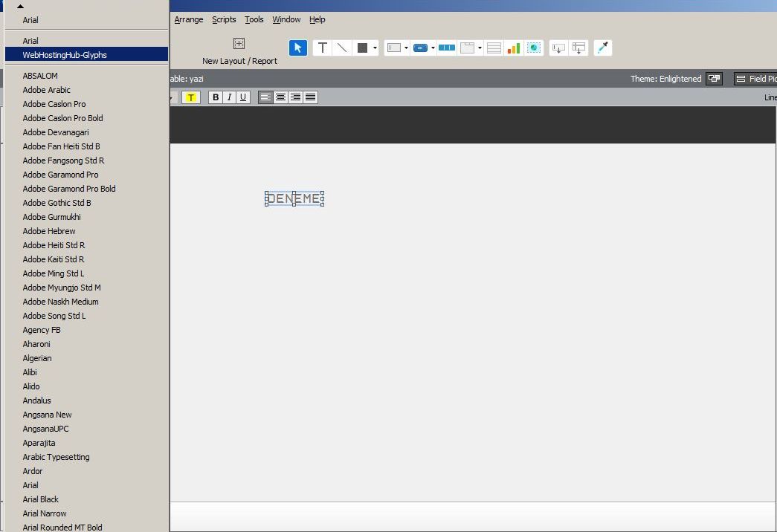Select the Text tool in toolbar
The image size is (777, 532).
pos(322,48)
